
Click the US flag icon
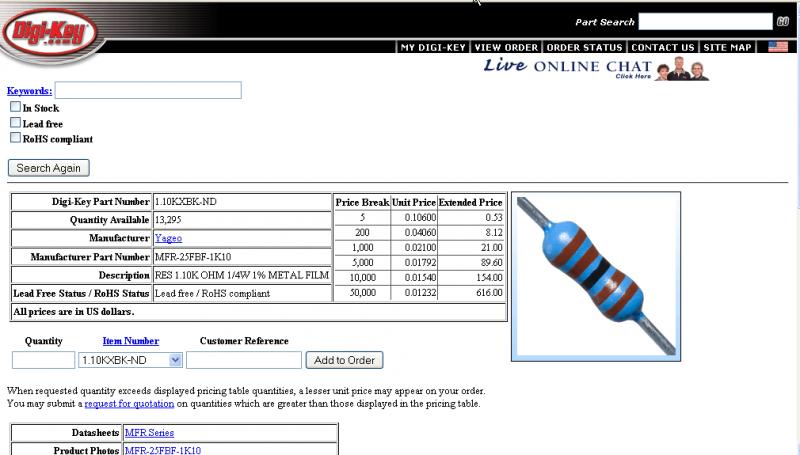coord(777,47)
